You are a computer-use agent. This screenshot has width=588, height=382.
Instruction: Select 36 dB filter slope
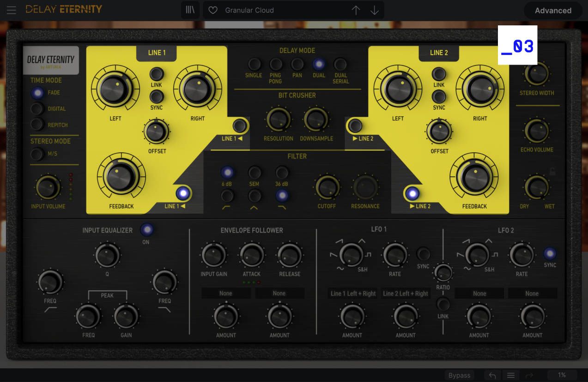pyautogui.click(x=282, y=173)
